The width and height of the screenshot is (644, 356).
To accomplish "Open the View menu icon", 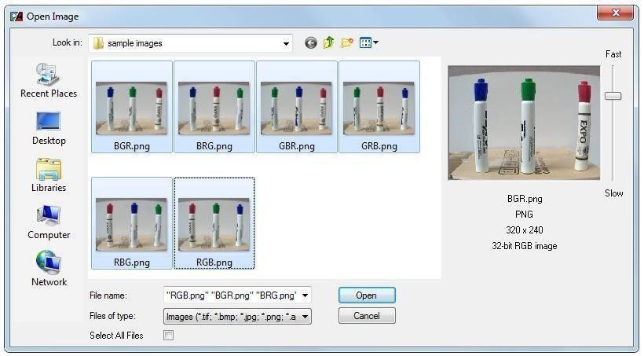I will coord(365,42).
